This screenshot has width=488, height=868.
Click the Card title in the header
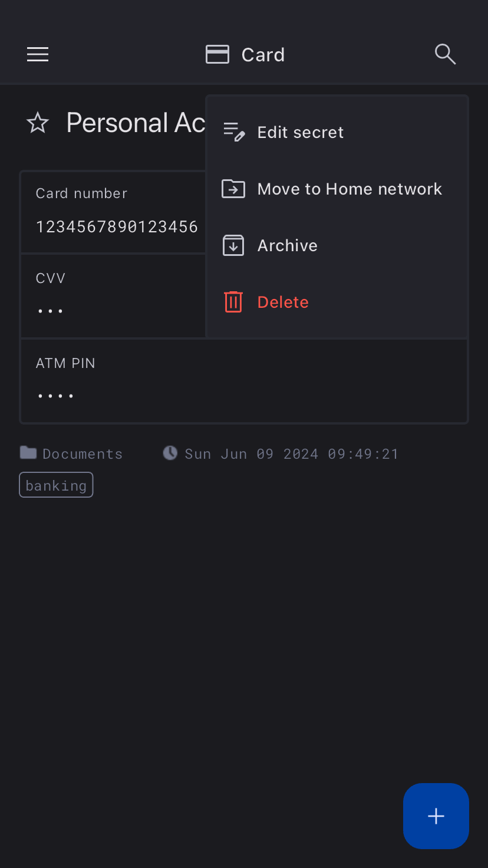(x=263, y=55)
